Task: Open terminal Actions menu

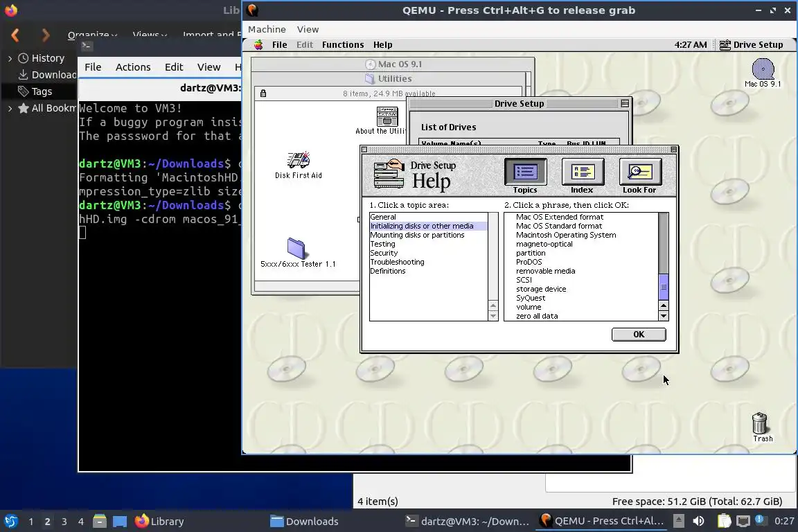Action: click(x=133, y=67)
